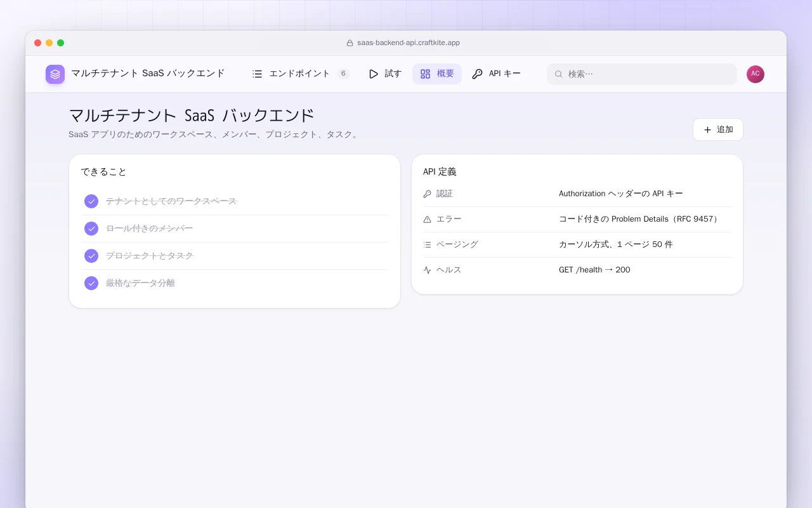Click the large マルチテナント SaaS バックエンド page heading

point(192,116)
